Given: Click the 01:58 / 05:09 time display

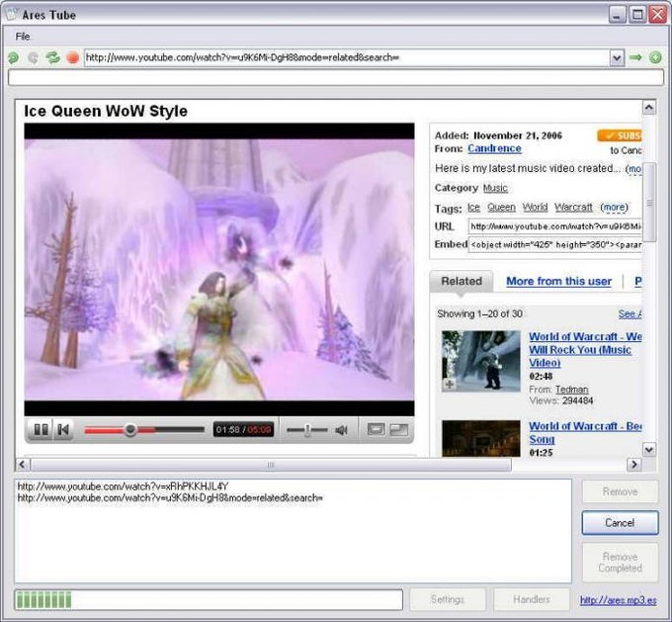Looking at the screenshot, I should (243, 429).
